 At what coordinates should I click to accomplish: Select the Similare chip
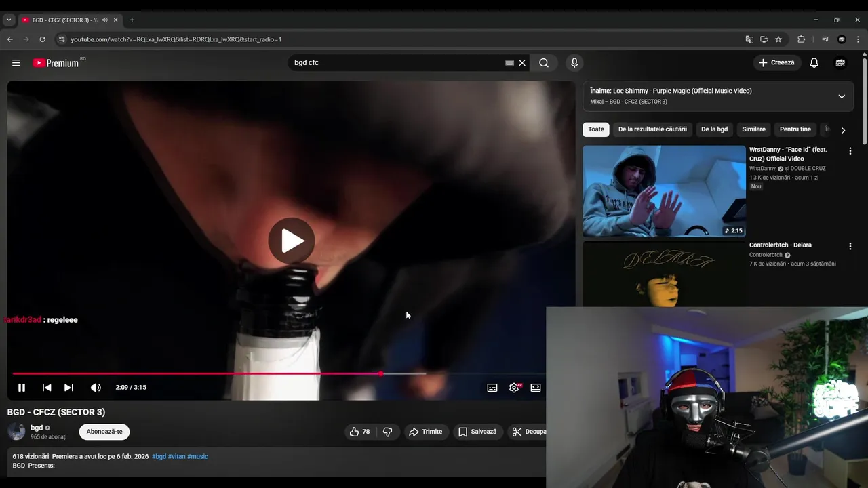pyautogui.click(x=753, y=129)
